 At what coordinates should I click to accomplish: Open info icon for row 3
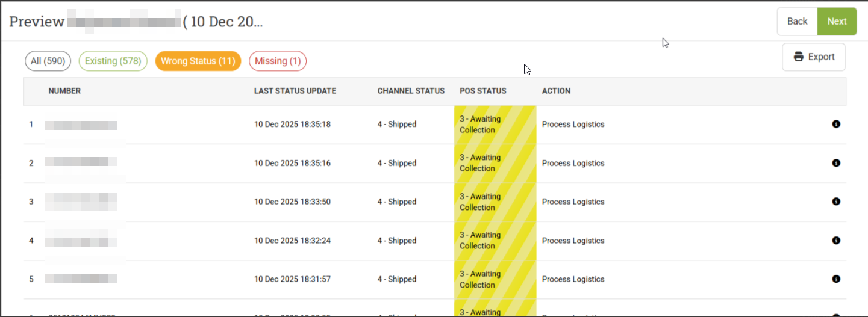[836, 202]
